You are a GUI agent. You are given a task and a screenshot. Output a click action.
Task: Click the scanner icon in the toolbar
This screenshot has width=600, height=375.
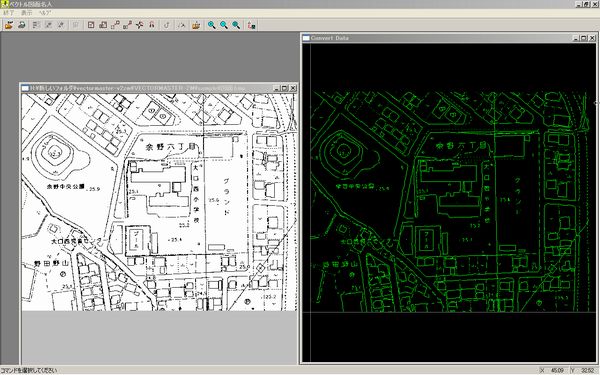(x=21, y=25)
